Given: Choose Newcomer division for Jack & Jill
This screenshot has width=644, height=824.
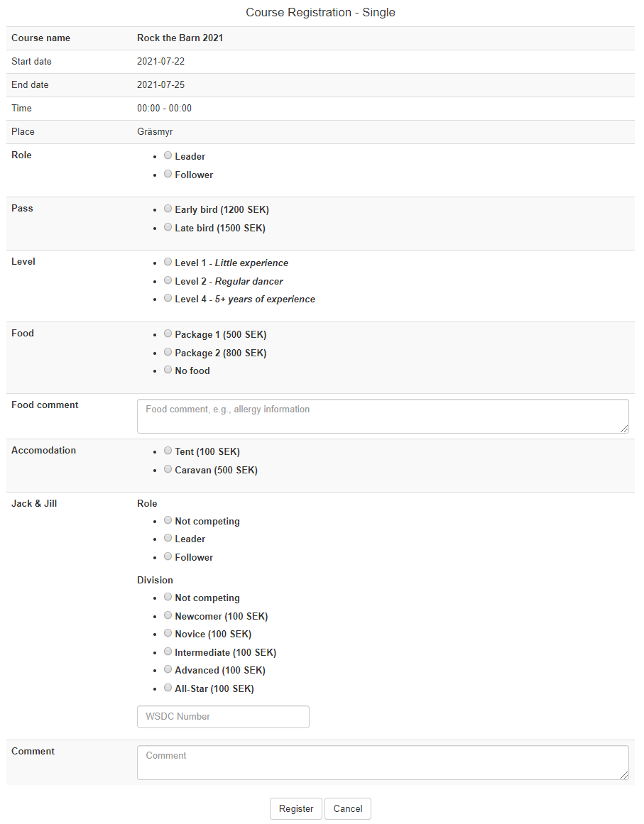Looking at the screenshot, I should (x=168, y=615).
